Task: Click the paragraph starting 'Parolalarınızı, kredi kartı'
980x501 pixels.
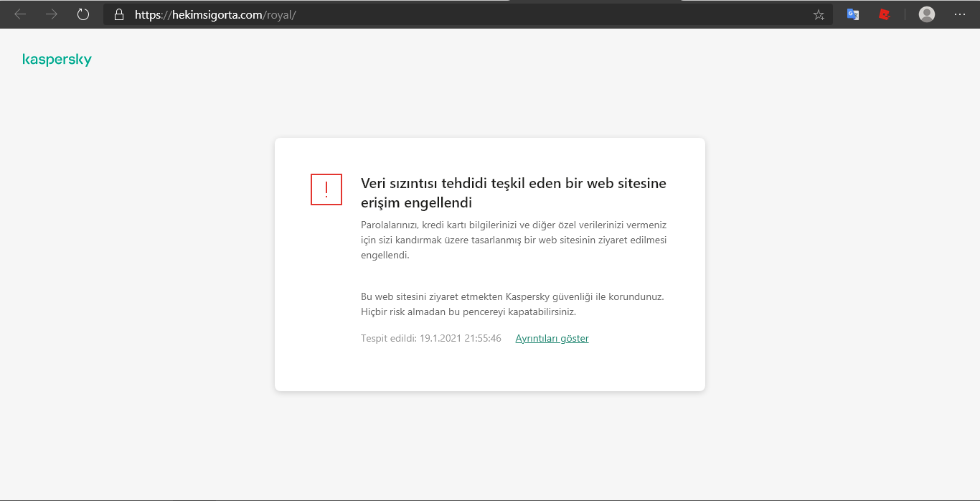Action: tap(514, 240)
